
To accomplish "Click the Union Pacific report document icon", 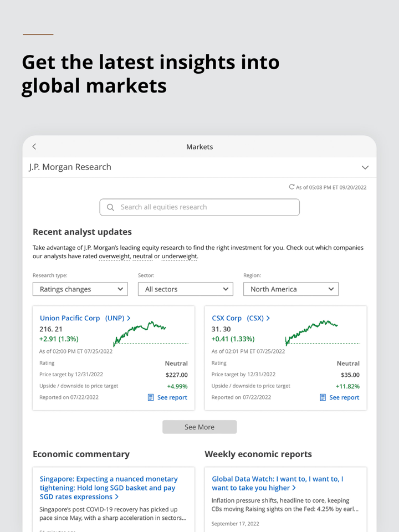I will pos(151,397).
